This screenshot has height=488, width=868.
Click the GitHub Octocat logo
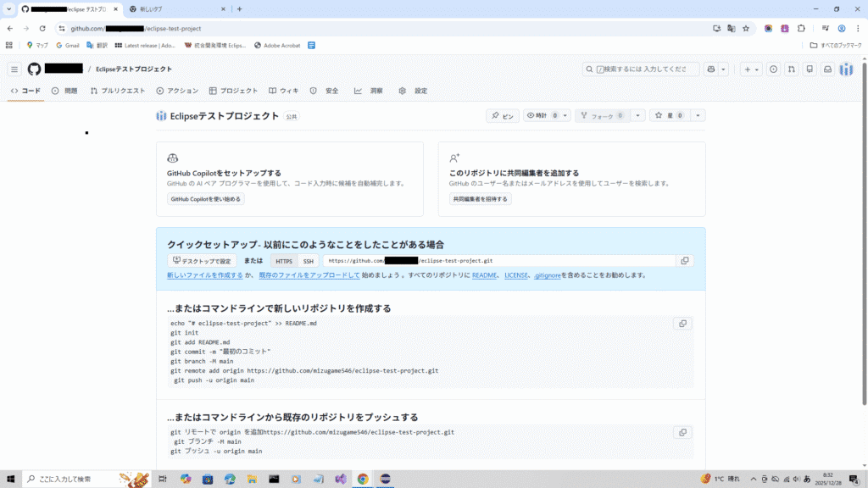coord(34,69)
